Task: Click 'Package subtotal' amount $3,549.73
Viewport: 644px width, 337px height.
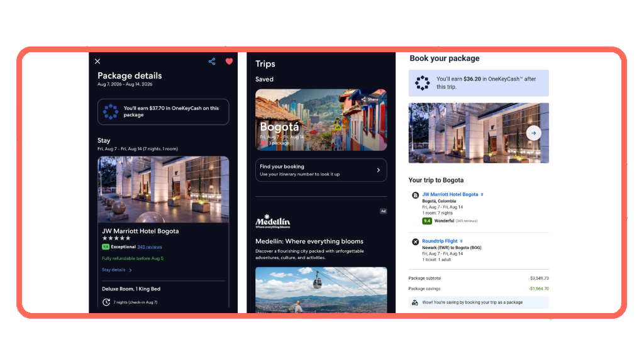Action: pos(539,279)
